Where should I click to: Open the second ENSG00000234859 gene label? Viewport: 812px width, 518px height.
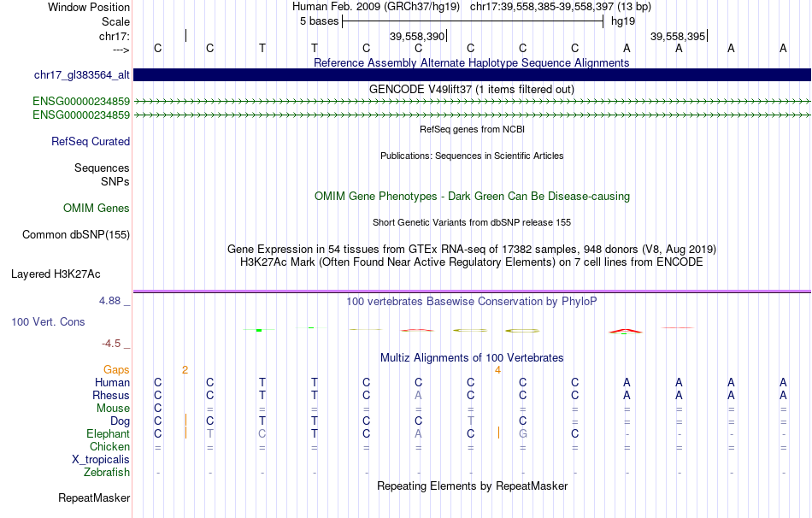point(81,115)
